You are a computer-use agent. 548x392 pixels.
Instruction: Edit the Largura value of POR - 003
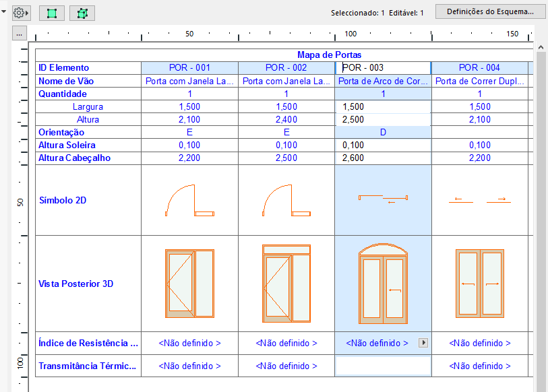(383, 106)
